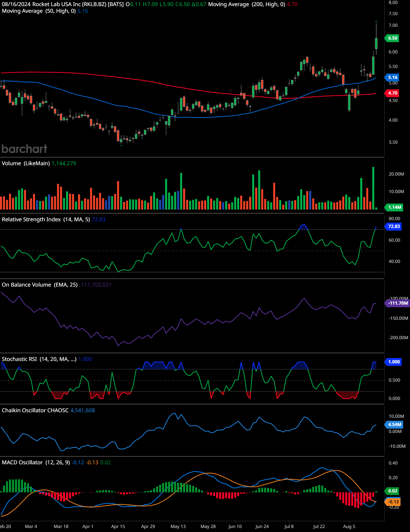Click the Jul 22 date label on the time axis
The width and height of the screenshot is (410, 532).
pyautogui.click(x=319, y=526)
